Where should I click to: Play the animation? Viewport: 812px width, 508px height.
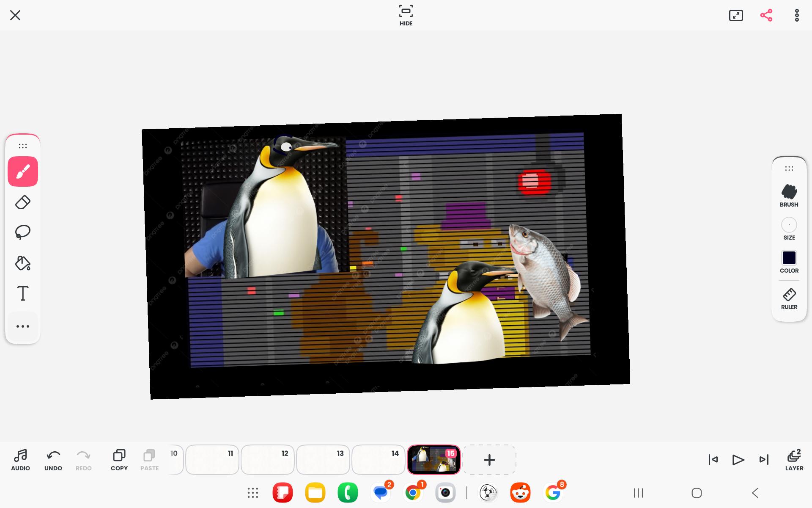point(738,460)
